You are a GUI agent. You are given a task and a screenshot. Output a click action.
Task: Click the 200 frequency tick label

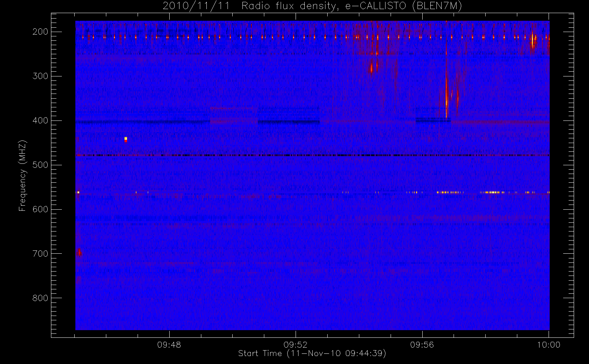[40, 32]
